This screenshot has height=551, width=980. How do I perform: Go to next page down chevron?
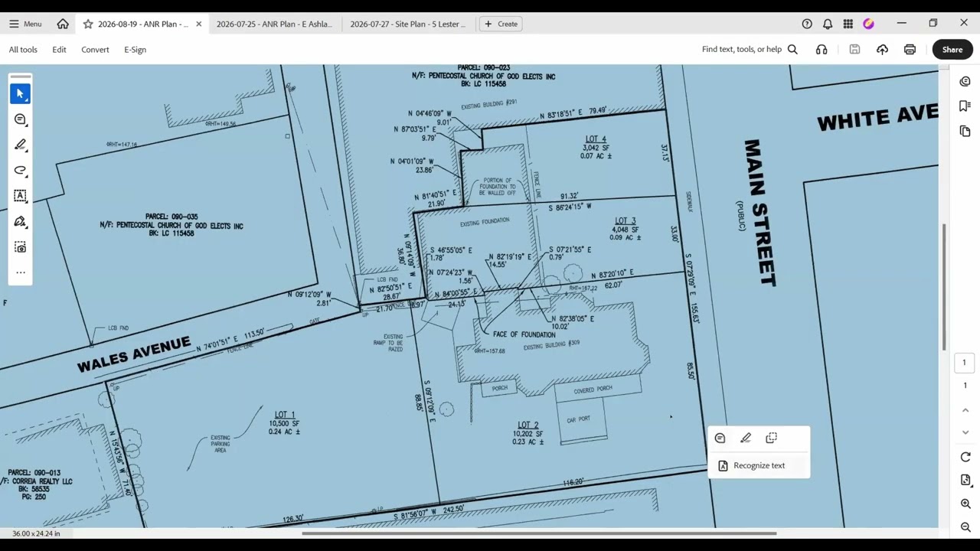(x=965, y=432)
